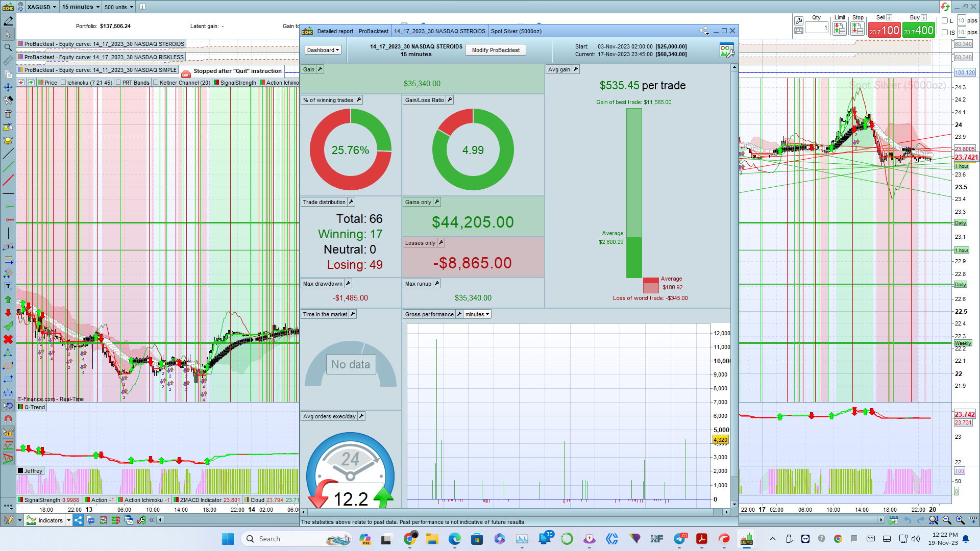Click the trash delete objects tool
This screenshot has width=980, height=551.
tap(8, 114)
